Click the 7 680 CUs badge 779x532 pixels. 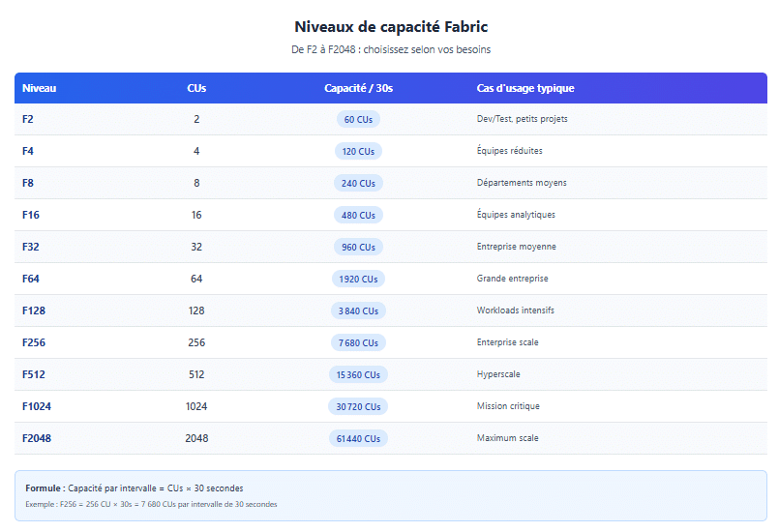[358, 343]
